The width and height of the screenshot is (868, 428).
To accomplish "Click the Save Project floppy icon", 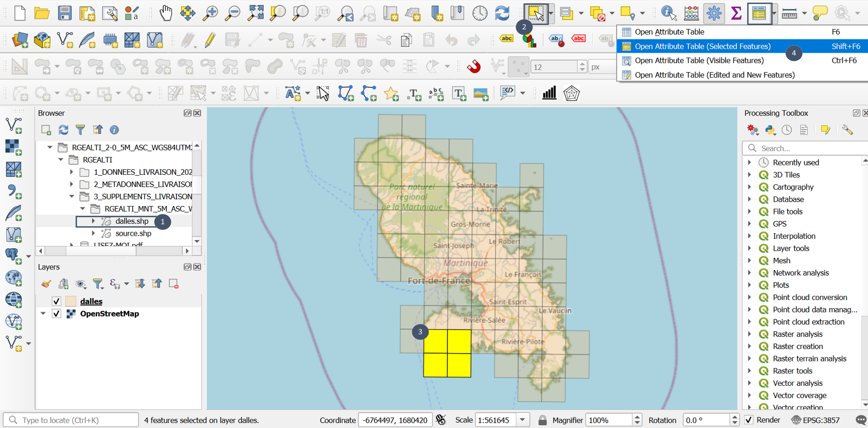I will (64, 13).
